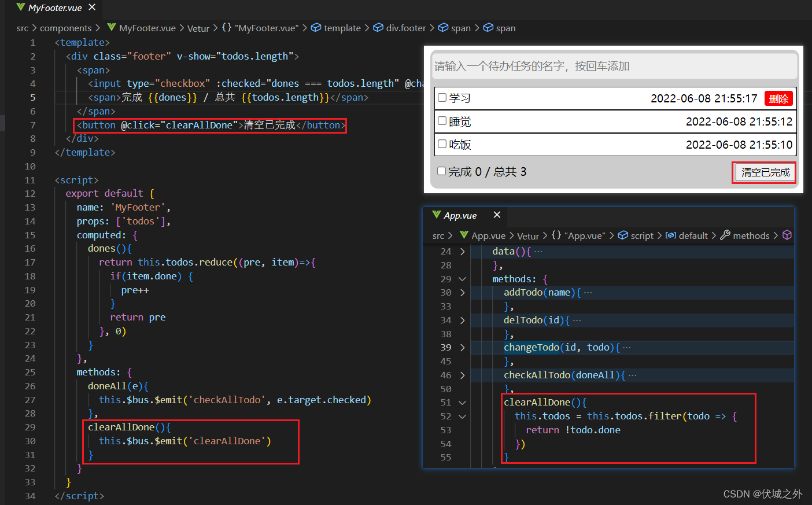812x505 pixels.
Task: Select the default symbol in App.vue breadcrumb
Action: [x=671, y=235]
